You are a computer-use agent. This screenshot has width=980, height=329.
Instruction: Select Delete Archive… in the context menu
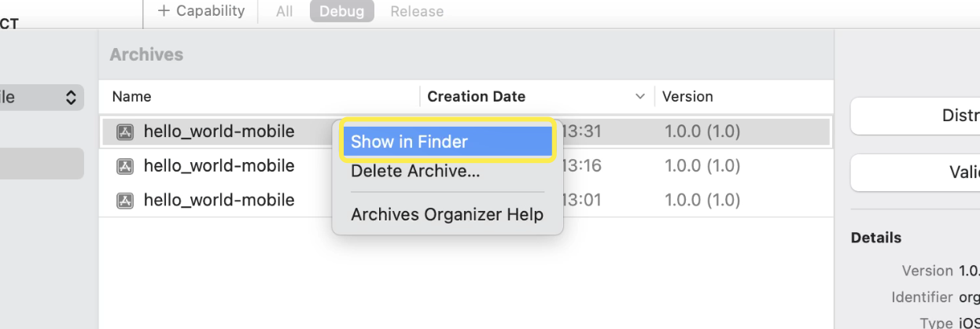click(415, 171)
